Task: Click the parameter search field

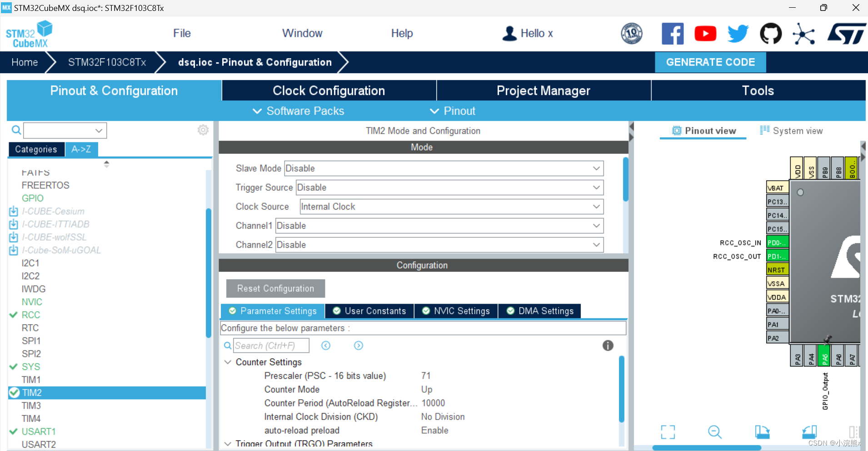Action: coord(271,346)
